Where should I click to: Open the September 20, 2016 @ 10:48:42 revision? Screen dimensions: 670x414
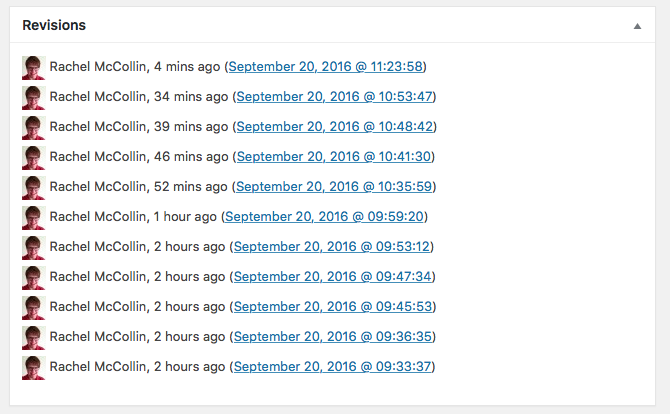point(334,127)
